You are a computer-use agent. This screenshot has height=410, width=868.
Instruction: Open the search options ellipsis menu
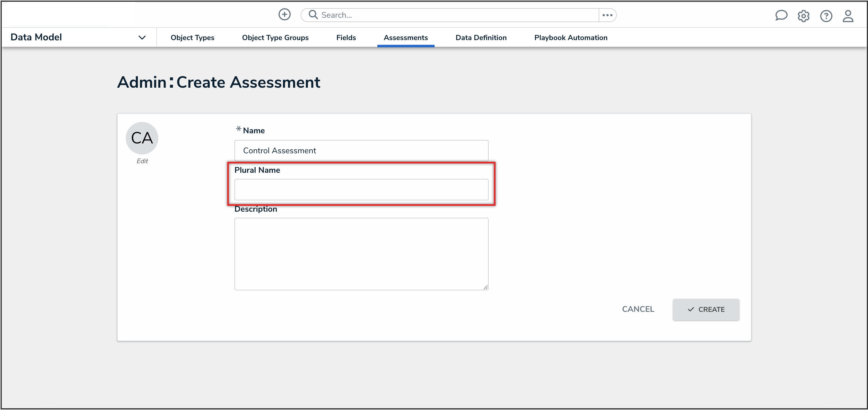point(607,15)
